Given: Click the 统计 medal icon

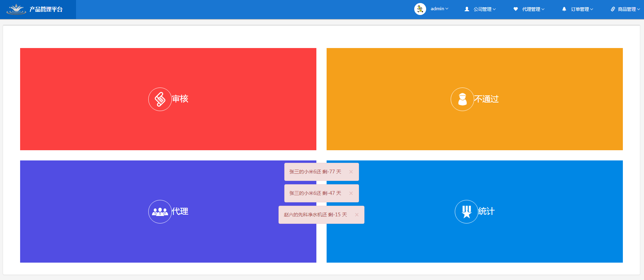Looking at the screenshot, I should [466, 212].
